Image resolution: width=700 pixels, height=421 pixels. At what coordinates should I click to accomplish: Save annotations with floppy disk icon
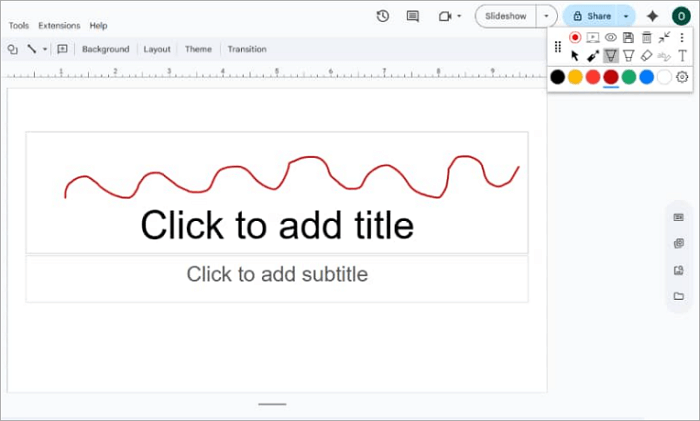point(629,38)
